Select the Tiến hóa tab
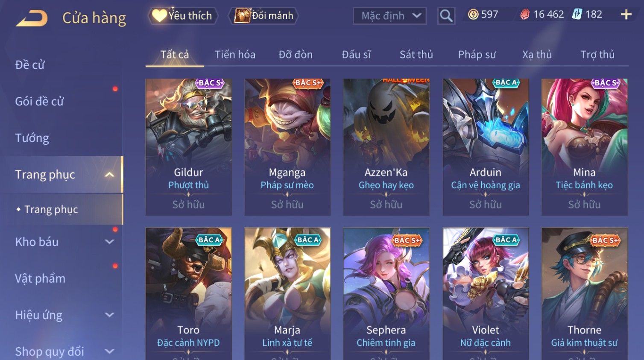Screen dimensions: 644x360 pyautogui.click(x=235, y=55)
